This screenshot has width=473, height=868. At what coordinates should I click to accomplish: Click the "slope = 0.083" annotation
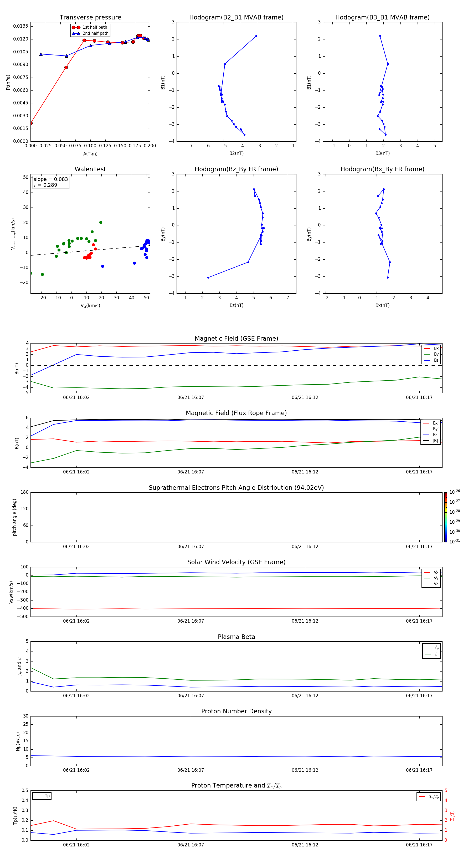[x=51, y=179]
